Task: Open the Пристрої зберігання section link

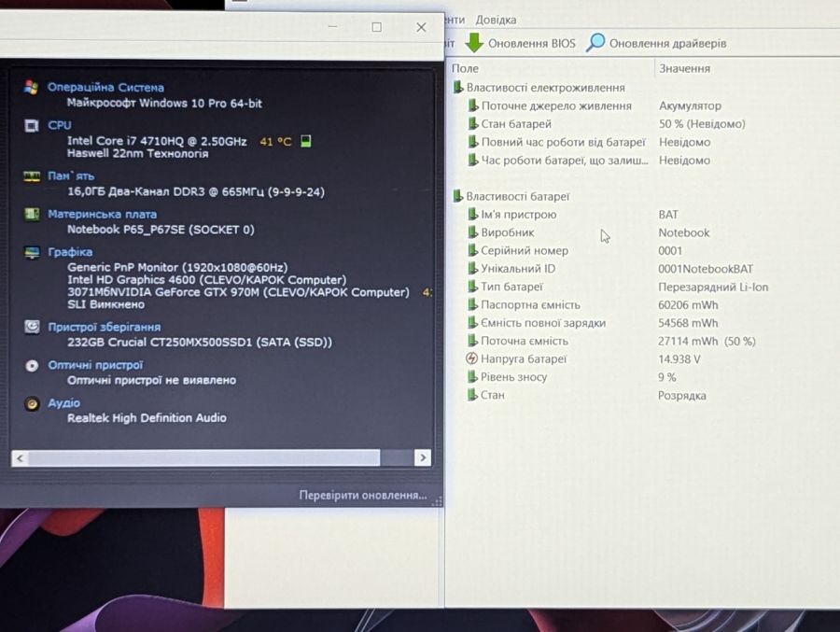Action: [x=105, y=327]
